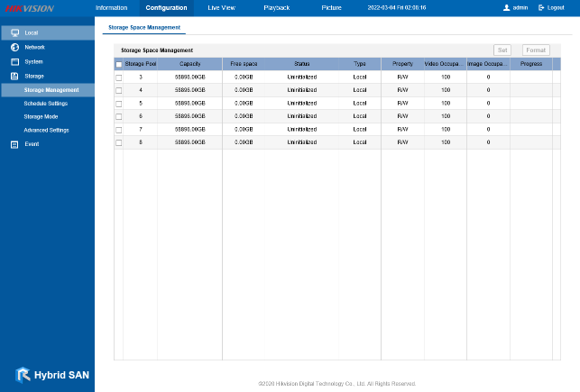This screenshot has width=580, height=392.
Task: Click the admin user icon
Action: (506, 7)
